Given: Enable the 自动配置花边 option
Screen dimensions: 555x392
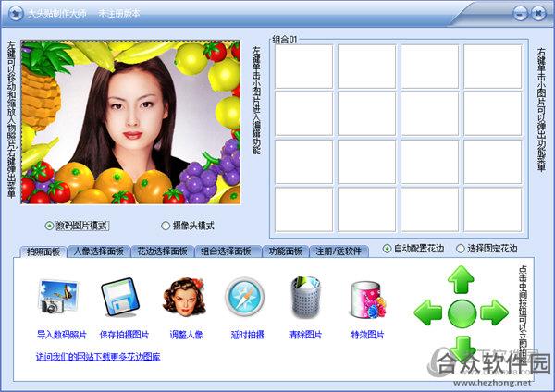Looking at the screenshot, I should tap(388, 249).
